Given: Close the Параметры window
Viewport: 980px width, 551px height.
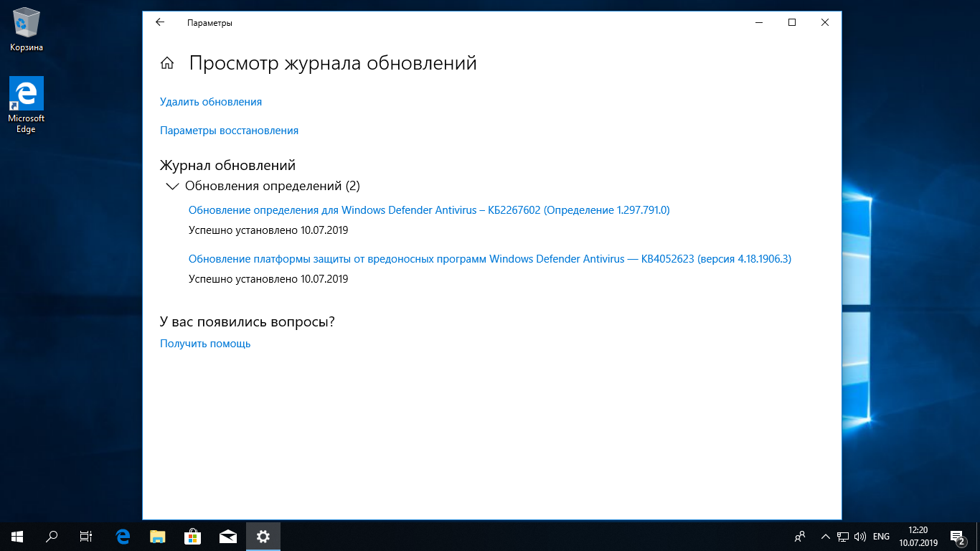Looking at the screenshot, I should [825, 22].
